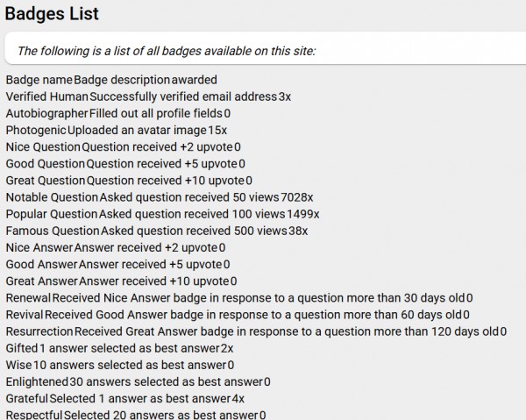This screenshot has height=420, width=526.
Task: Open the Photogenic badge page
Action: [36, 130]
